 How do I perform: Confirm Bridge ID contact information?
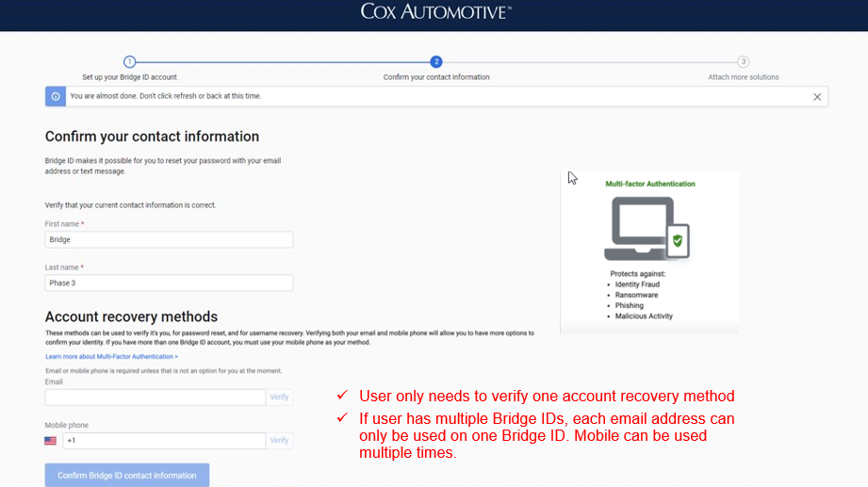(x=127, y=475)
